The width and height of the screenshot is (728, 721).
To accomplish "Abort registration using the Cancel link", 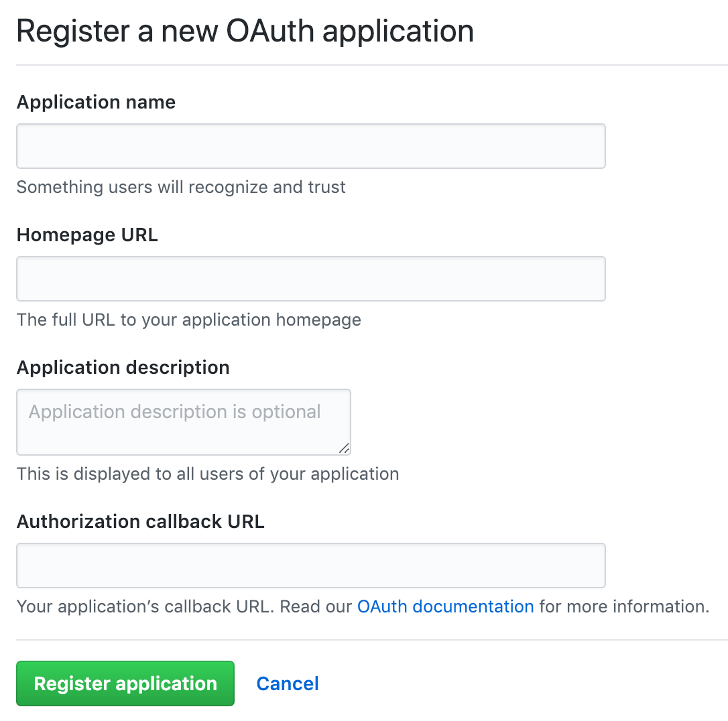I will click(x=287, y=683).
